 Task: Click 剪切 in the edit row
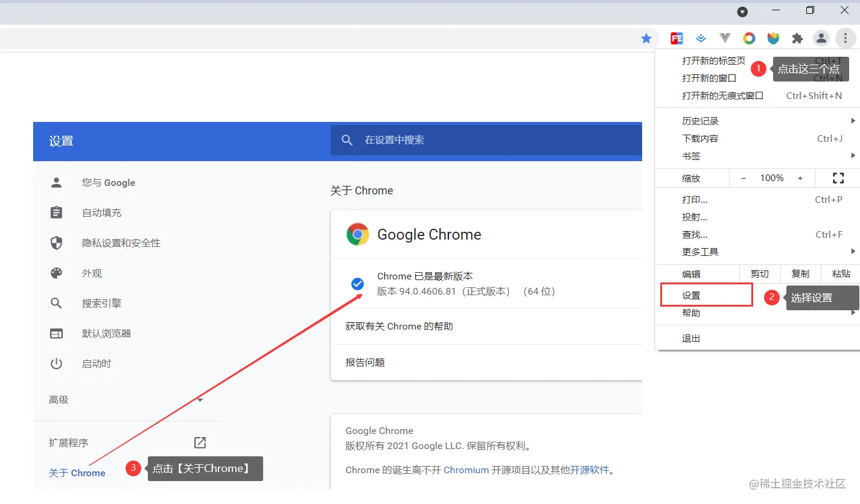[760, 274]
